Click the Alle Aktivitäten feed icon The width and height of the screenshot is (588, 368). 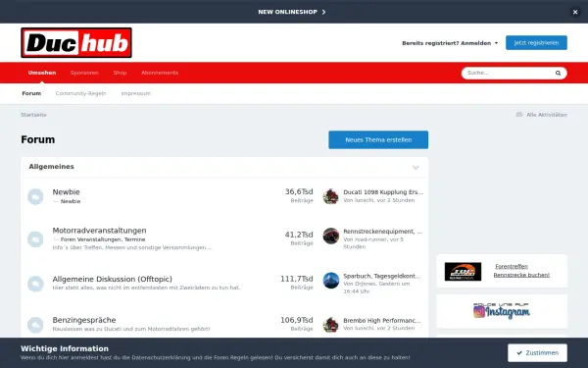519,115
